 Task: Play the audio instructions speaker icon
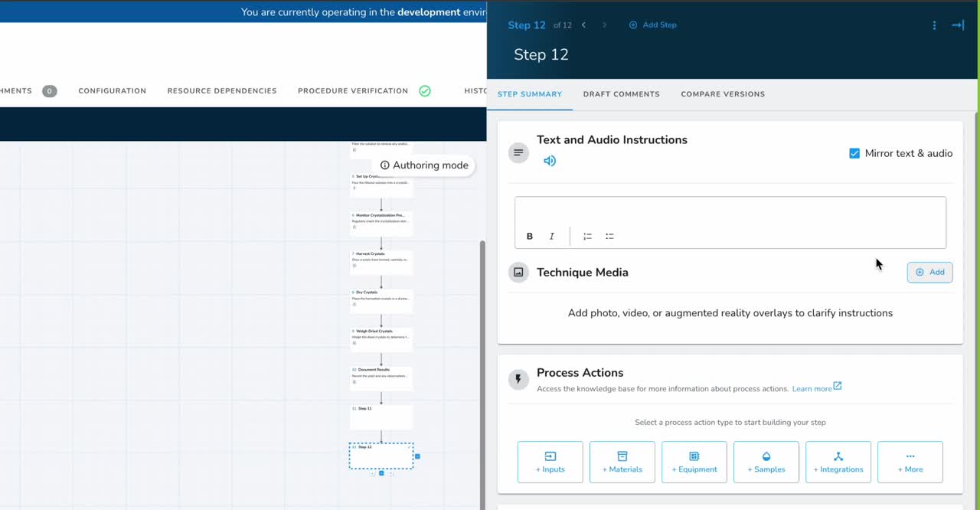tap(550, 161)
